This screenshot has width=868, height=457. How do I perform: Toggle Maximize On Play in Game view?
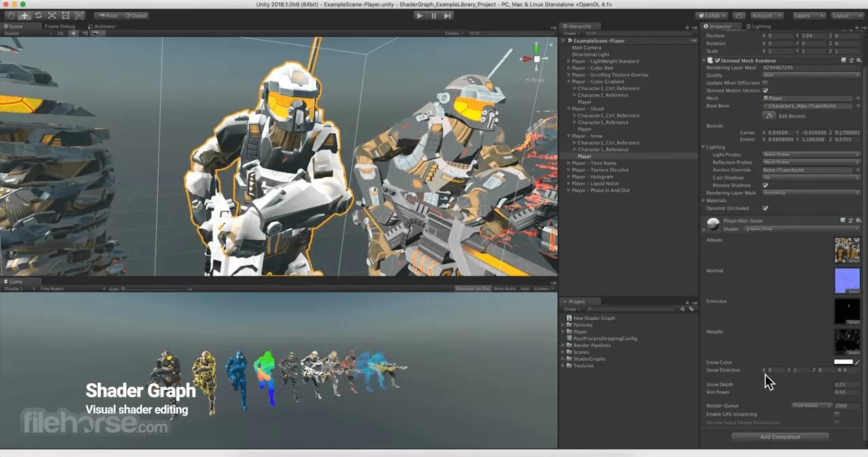pyautogui.click(x=472, y=289)
